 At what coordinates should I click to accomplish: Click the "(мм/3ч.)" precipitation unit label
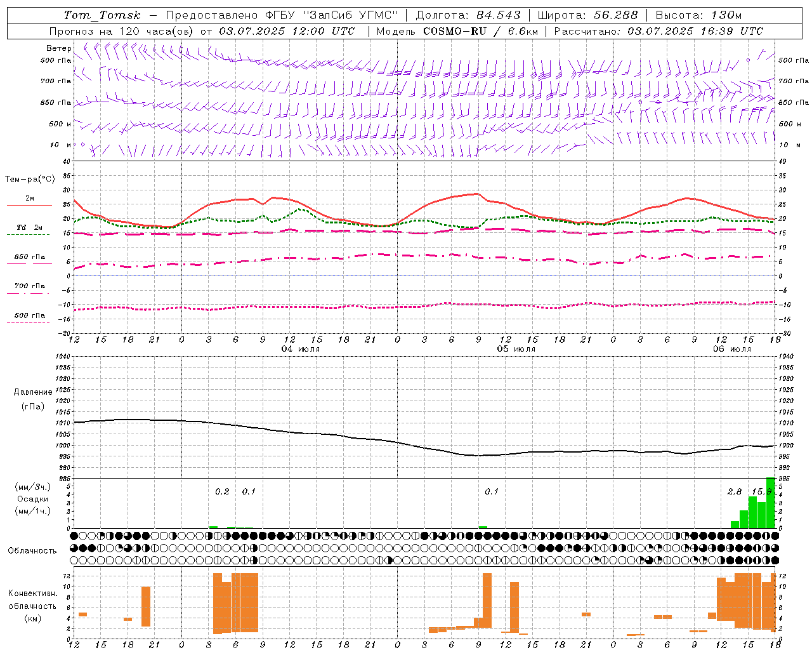33,487
